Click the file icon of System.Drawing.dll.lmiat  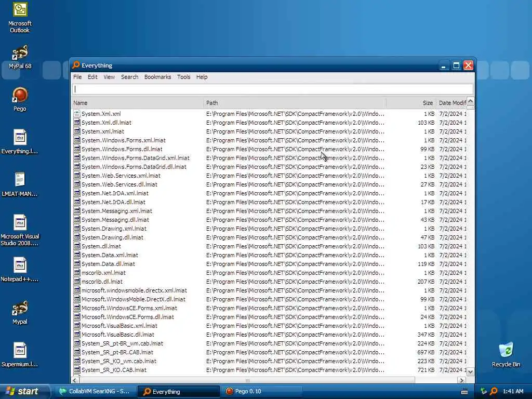click(77, 237)
